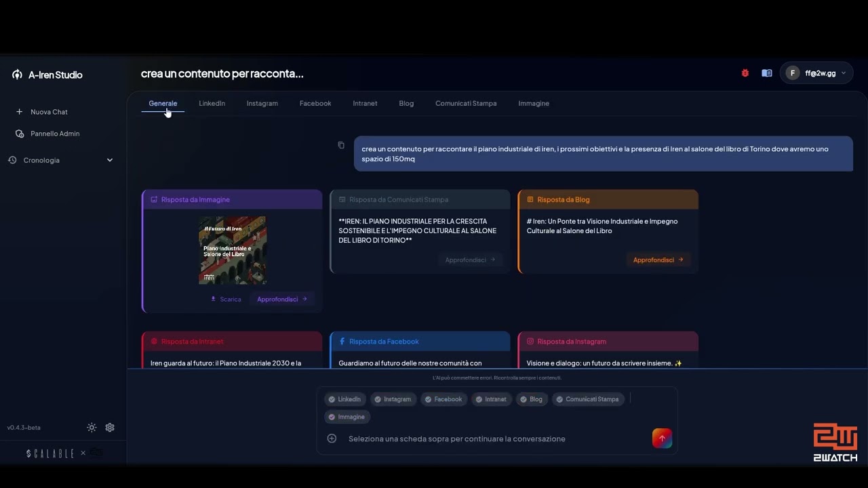The height and width of the screenshot is (488, 868).
Task: Click the Risposta da Instagram card text
Action: click(604, 363)
